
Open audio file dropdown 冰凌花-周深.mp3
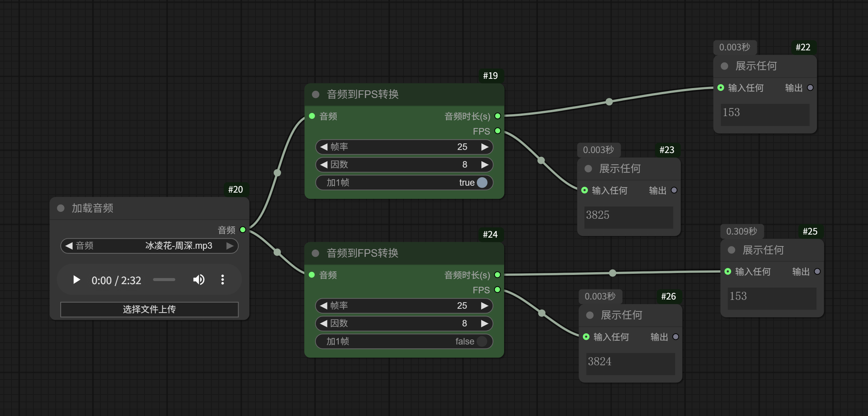(149, 246)
